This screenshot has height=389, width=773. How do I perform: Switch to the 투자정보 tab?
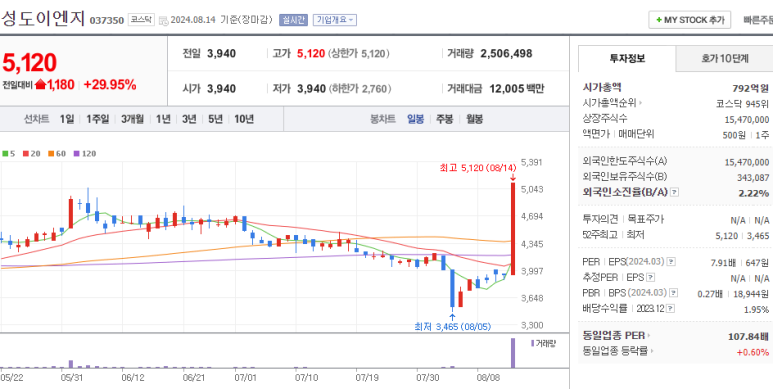627,59
